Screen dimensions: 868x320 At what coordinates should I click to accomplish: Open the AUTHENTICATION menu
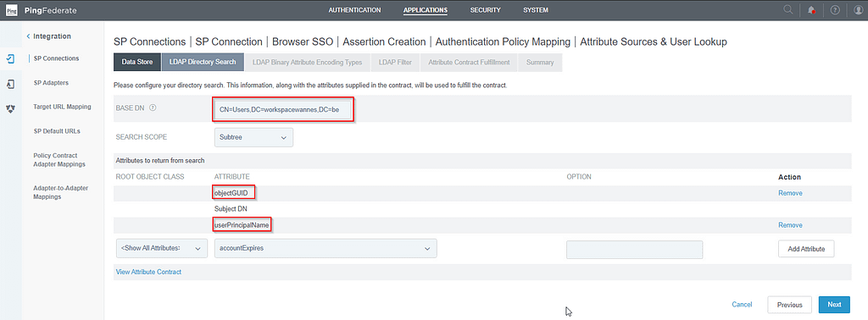(354, 10)
